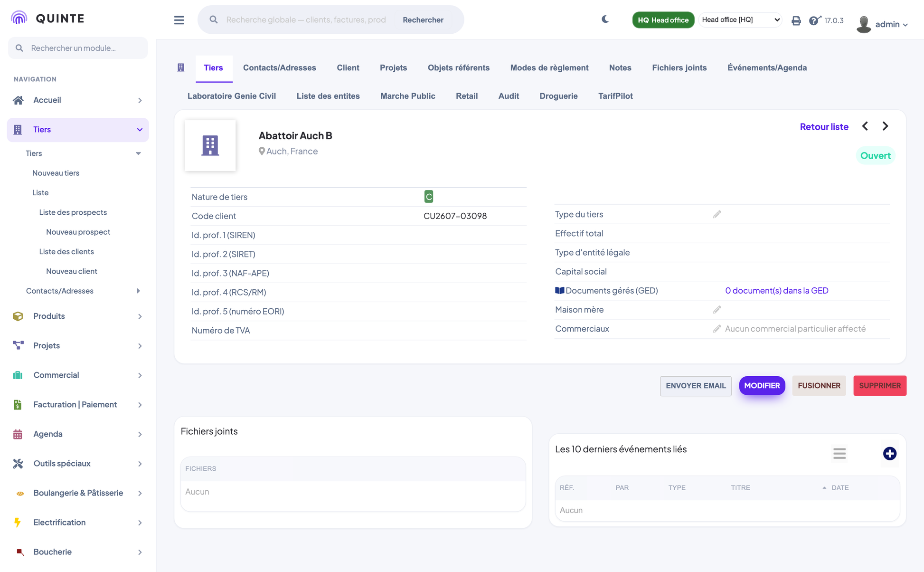Click the pencil icon next to Maison mère
Viewport: 924px width, 572px height.
(717, 309)
